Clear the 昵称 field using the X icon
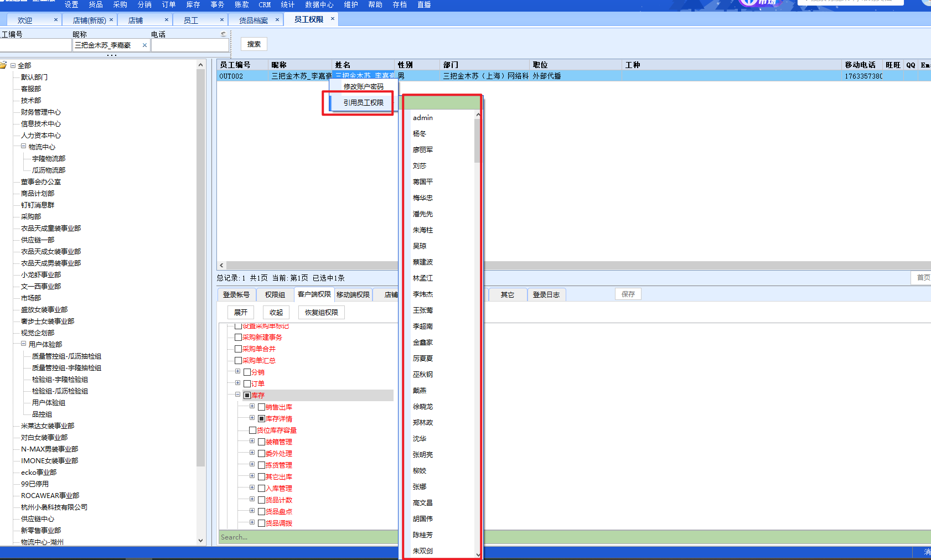This screenshot has width=931, height=560. 144,45
